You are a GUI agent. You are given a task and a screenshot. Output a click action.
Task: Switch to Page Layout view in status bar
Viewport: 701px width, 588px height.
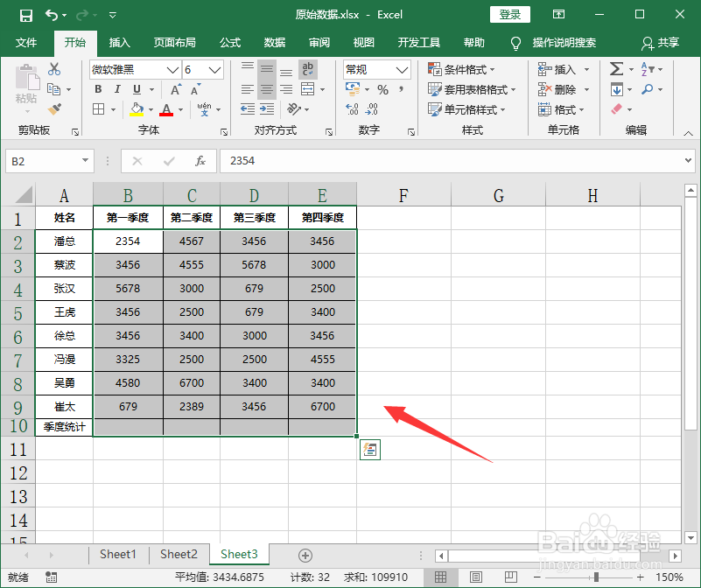[x=476, y=577]
